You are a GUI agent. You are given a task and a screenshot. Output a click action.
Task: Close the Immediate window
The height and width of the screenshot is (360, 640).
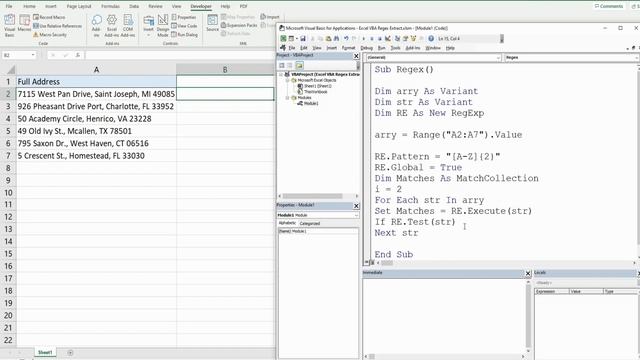coord(528,273)
